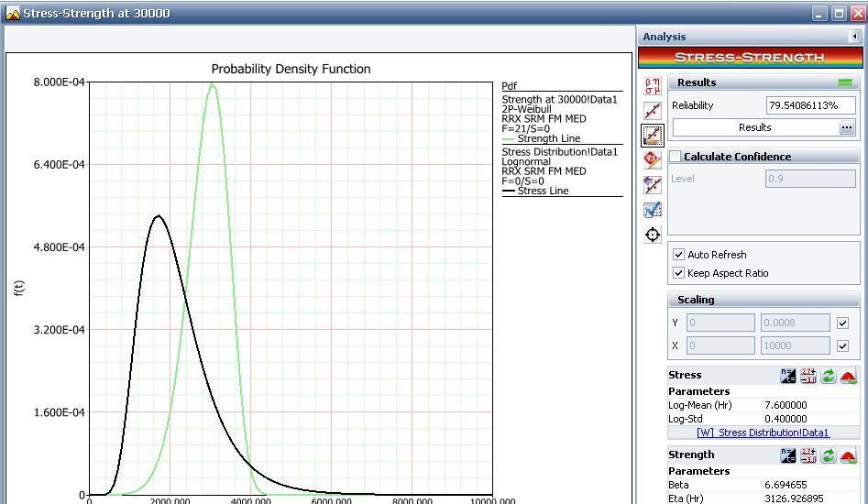Screen dimensions: 868x504
Task: Click the Strength Line legend entry
Action: pos(541,138)
